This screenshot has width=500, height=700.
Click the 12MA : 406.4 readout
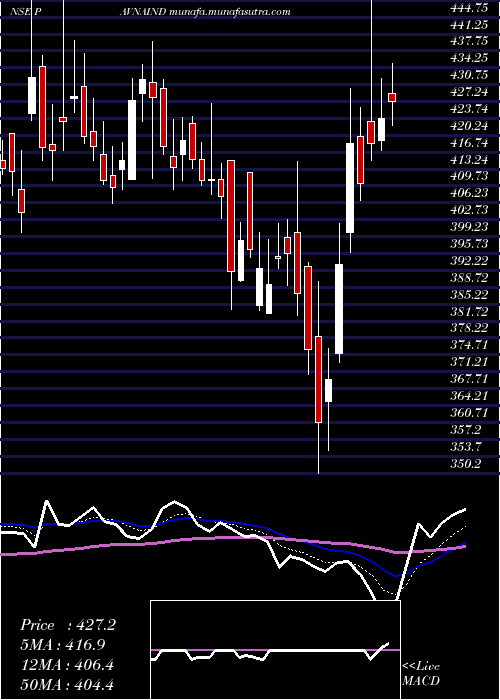(x=66, y=665)
